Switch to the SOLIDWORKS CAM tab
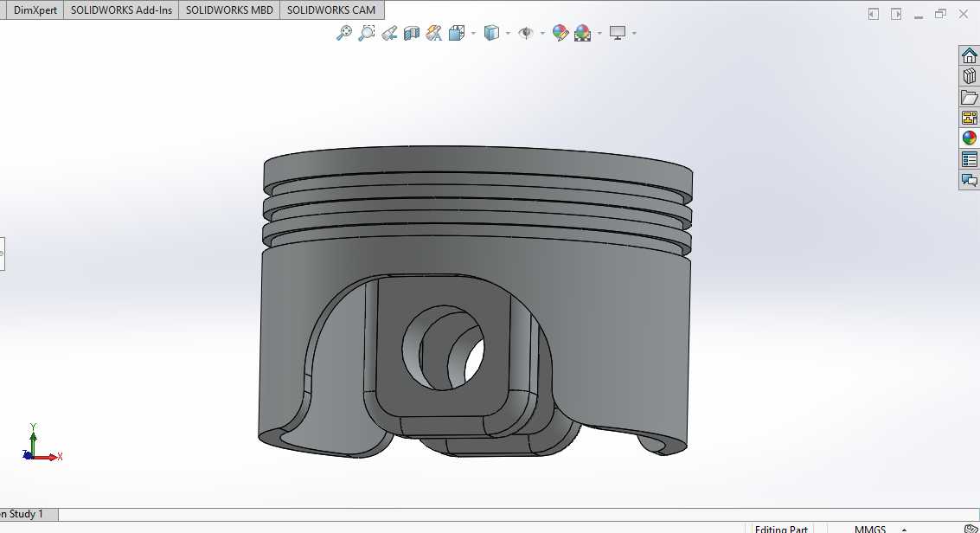980x533 pixels. click(331, 10)
